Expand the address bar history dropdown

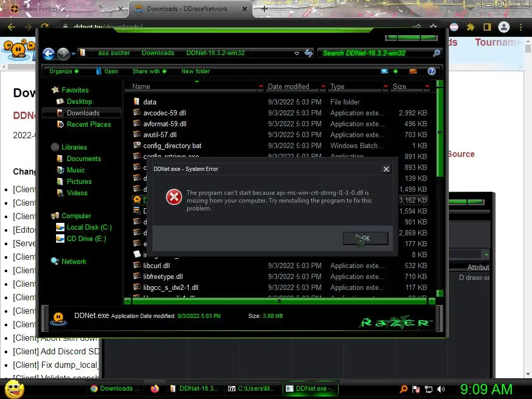click(x=297, y=54)
